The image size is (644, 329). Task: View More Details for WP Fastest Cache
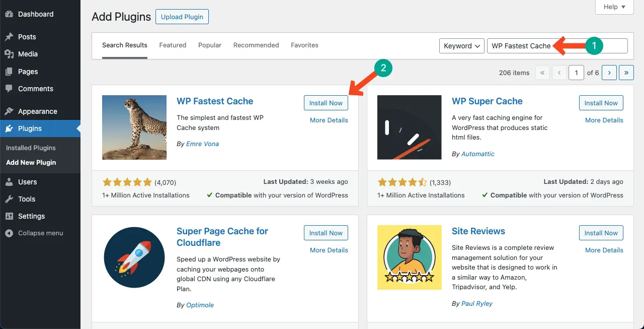pos(329,120)
